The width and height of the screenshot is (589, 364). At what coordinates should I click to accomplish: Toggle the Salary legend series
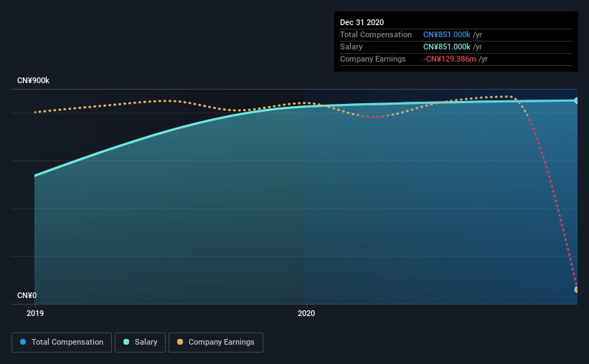(140, 343)
